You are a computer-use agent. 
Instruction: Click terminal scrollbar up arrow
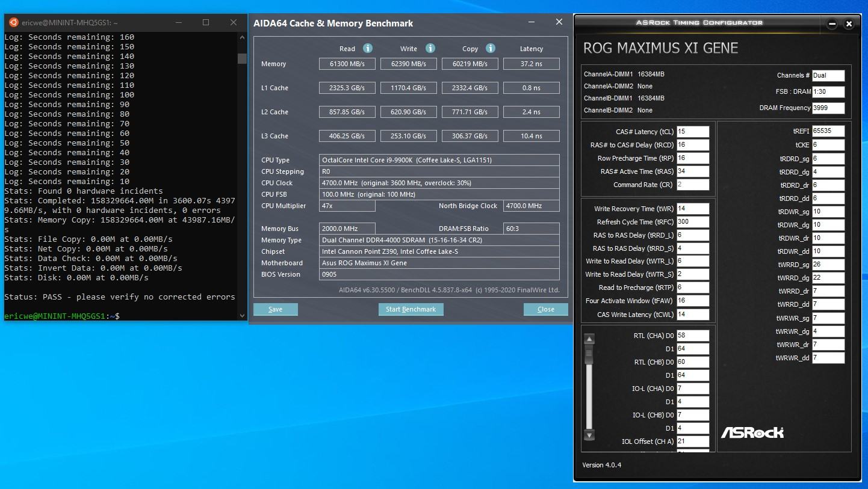point(242,37)
